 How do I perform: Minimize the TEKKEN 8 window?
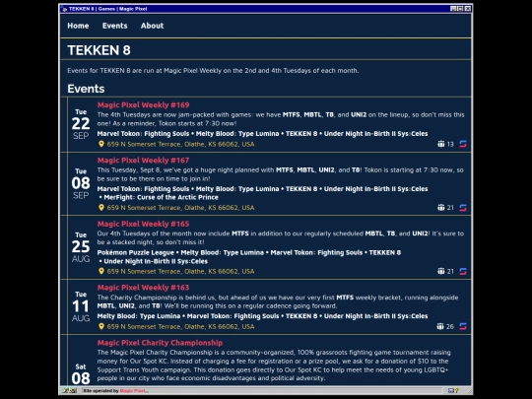pyautogui.click(x=453, y=9)
